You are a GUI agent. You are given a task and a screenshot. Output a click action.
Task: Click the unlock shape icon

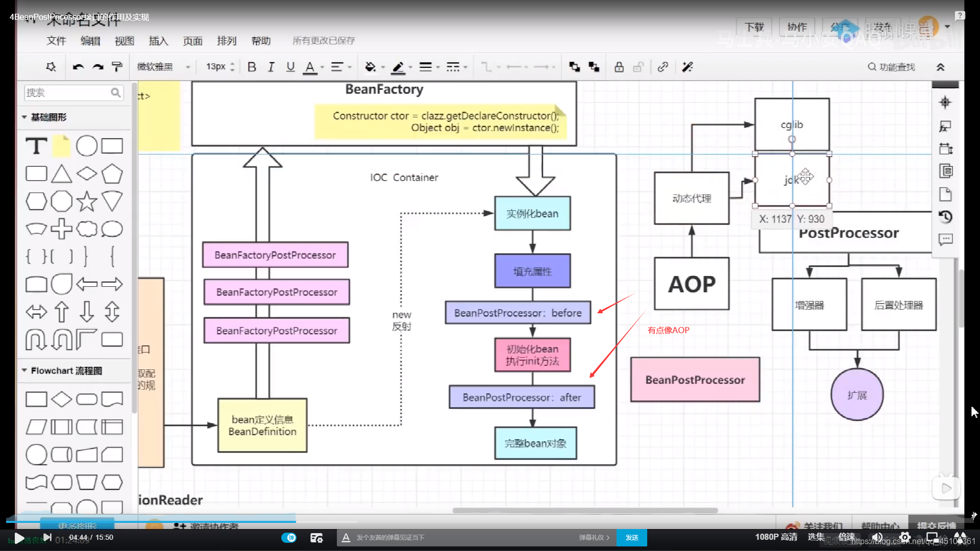click(x=638, y=67)
